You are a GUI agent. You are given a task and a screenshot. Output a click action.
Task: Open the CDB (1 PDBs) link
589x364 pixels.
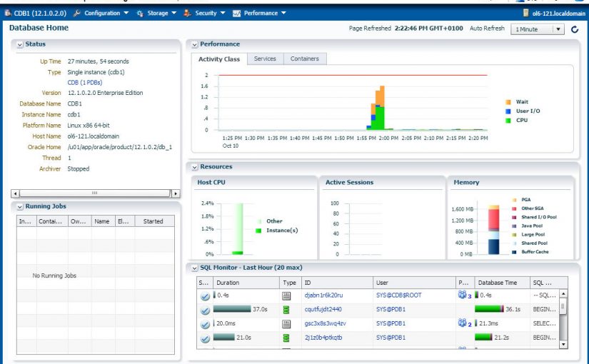pyautogui.click(x=85, y=83)
